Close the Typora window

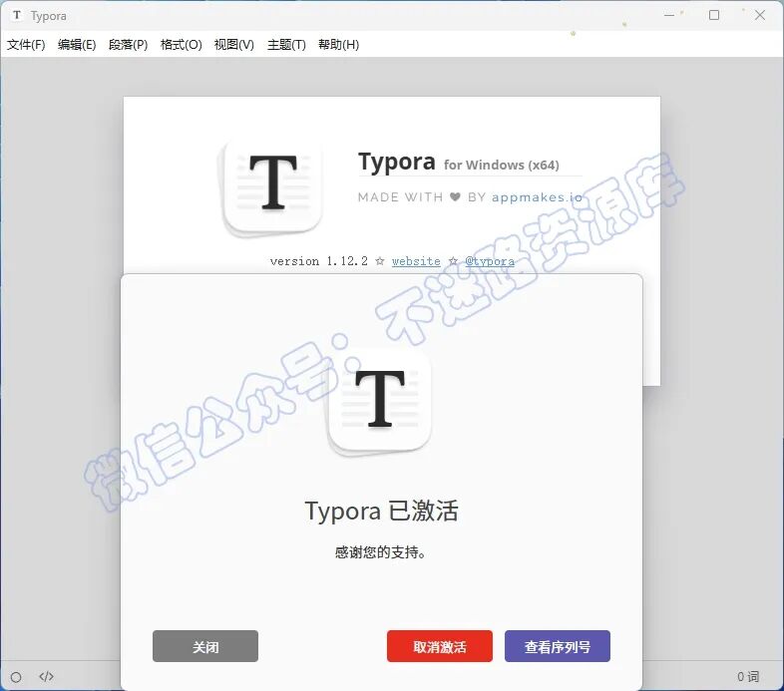(x=760, y=15)
